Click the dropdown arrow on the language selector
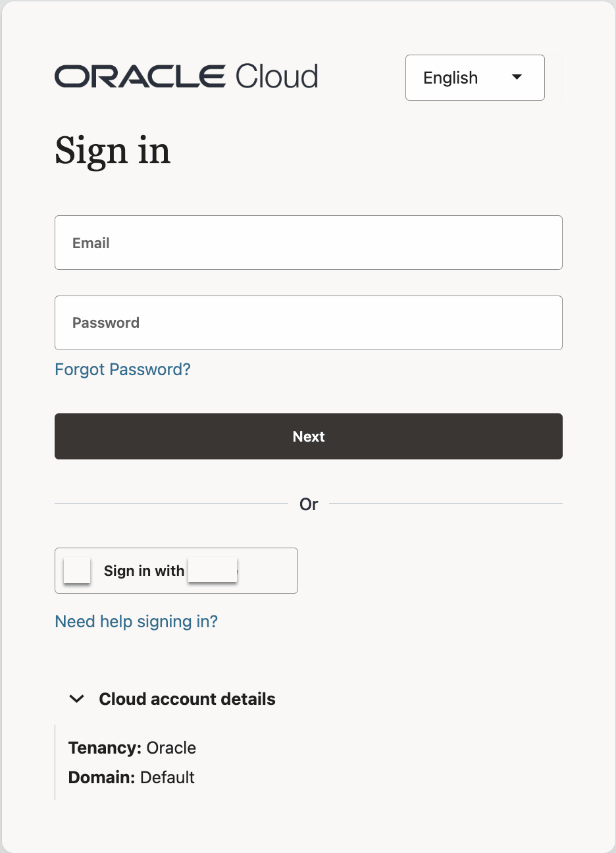This screenshot has width=616, height=853. [517, 77]
